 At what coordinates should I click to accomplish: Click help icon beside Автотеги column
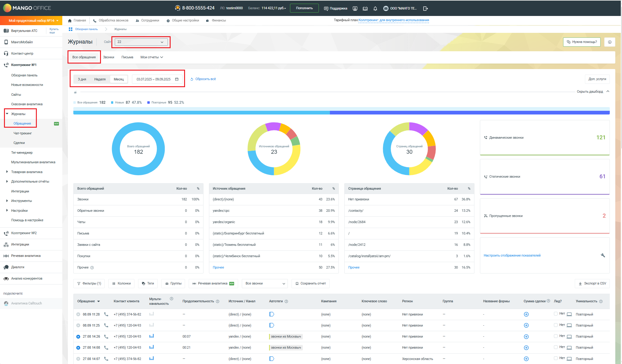[286, 301]
